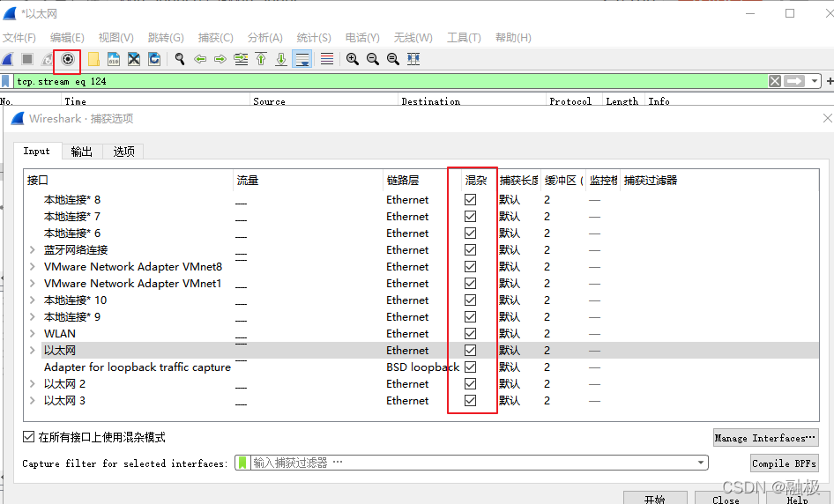Clear the display filter with X icon

point(775,81)
